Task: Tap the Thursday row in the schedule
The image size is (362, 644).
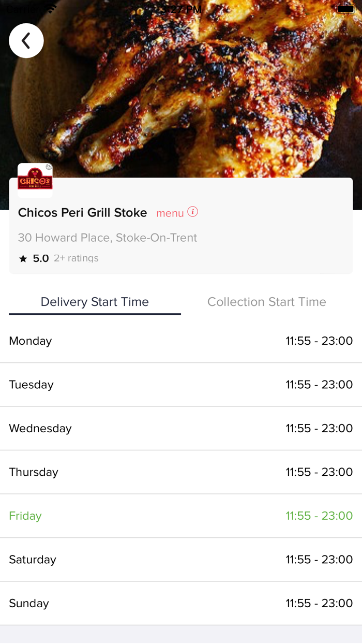Action: 181,472
